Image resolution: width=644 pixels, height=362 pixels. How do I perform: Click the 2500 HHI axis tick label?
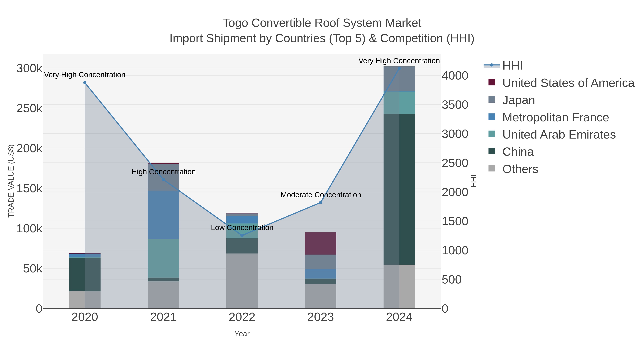pyautogui.click(x=455, y=163)
